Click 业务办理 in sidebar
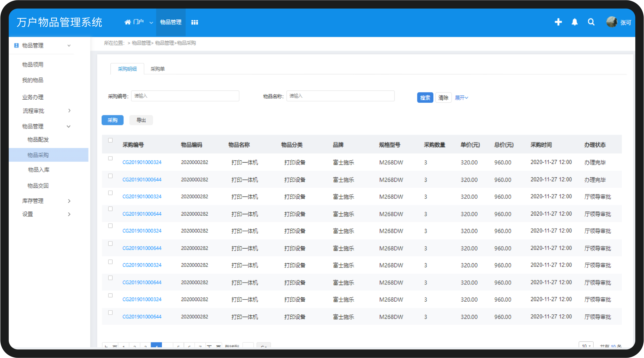The image size is (644, 358). (x=33, y=97)
